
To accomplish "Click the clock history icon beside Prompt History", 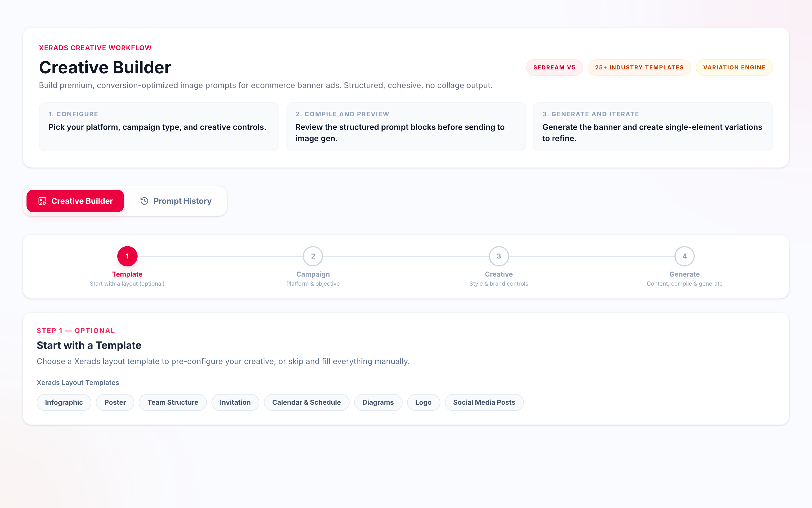I will [144, 201].
